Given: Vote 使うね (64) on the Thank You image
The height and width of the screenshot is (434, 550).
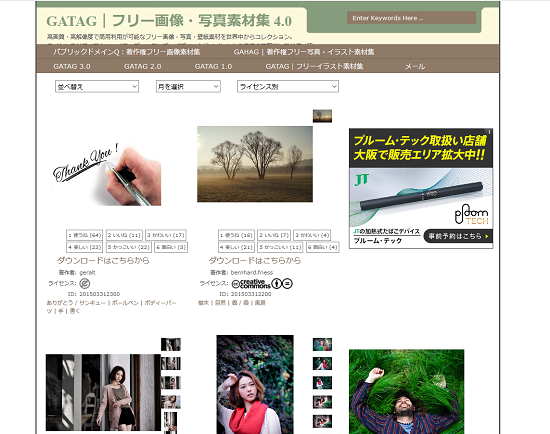Looking at the screenshot, I should (85, 235).
